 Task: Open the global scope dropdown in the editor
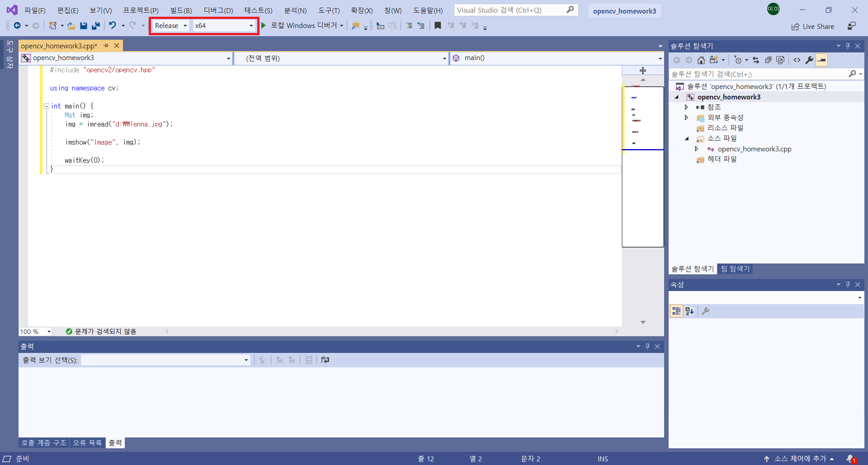click(341, 58)
